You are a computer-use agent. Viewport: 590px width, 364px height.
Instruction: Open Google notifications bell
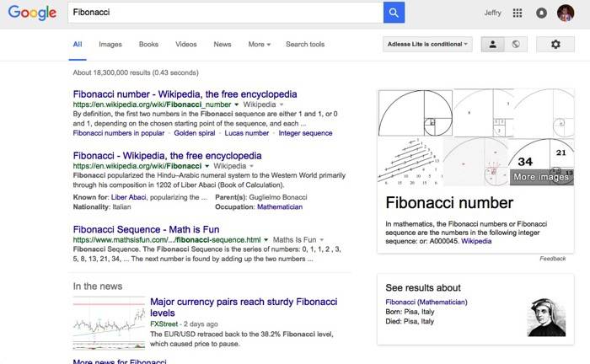[541, 13]
